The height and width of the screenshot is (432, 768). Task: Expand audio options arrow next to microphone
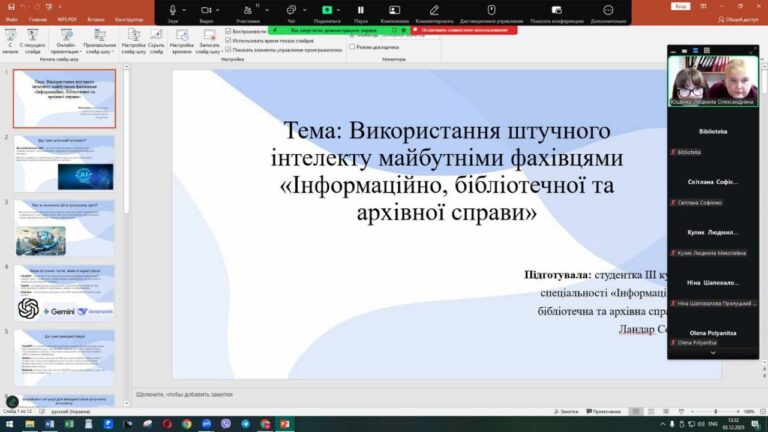[x=186, y=8]
